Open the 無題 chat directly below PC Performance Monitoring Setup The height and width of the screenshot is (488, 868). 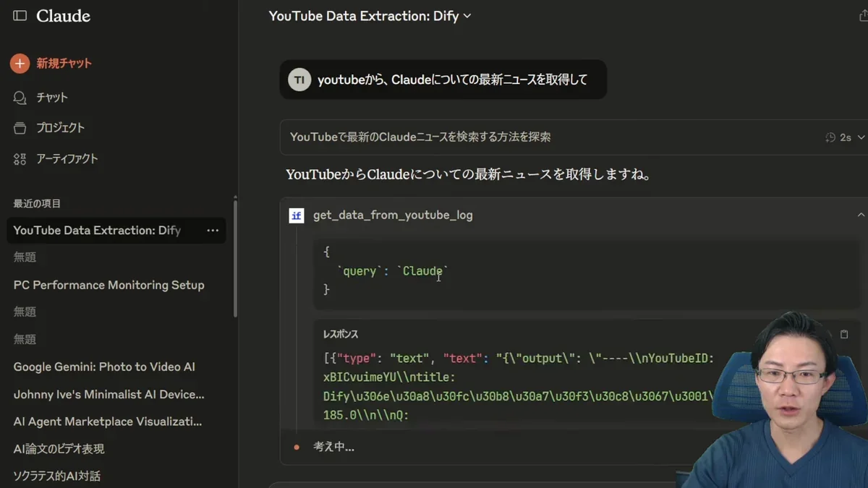(x=25, y=312)
